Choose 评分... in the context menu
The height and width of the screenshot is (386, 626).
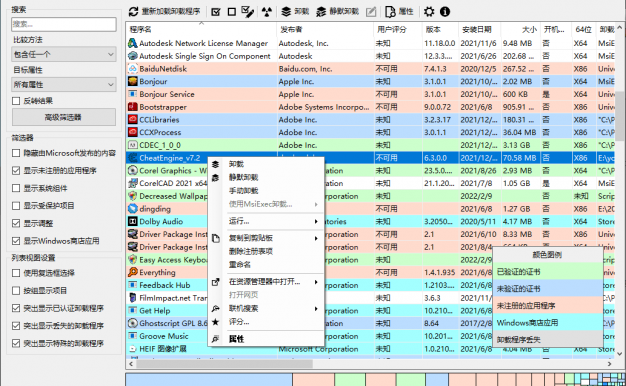tap(266, 322)
